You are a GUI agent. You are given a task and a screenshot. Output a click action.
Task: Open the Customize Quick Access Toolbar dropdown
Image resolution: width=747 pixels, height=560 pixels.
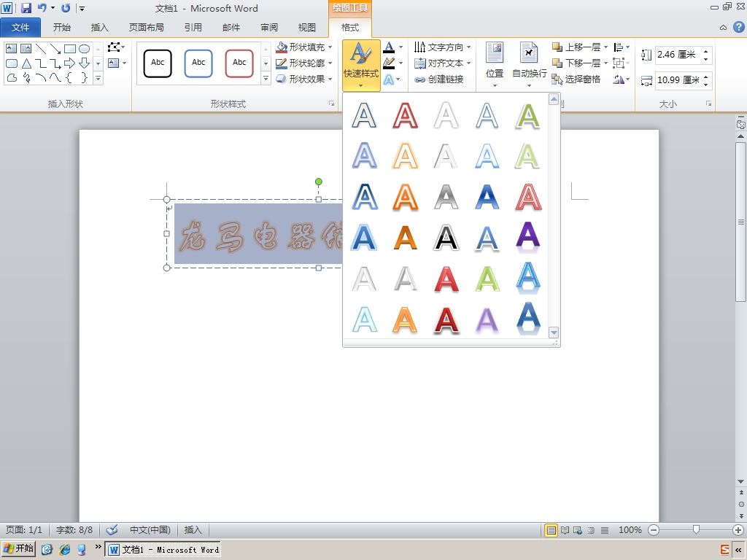point(82,8)
